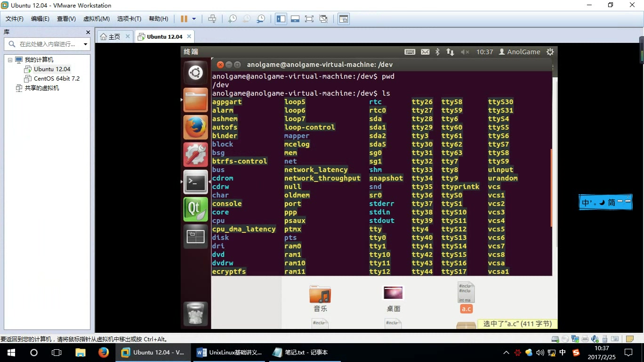
Task: Open the muted sound indicator menu
Action: tap(465, 52)
